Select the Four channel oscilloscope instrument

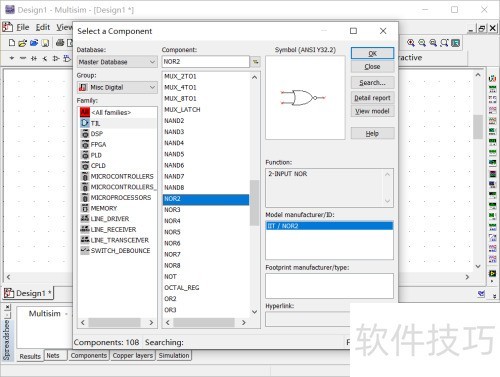pyautogui.click(x=492, y=120)
